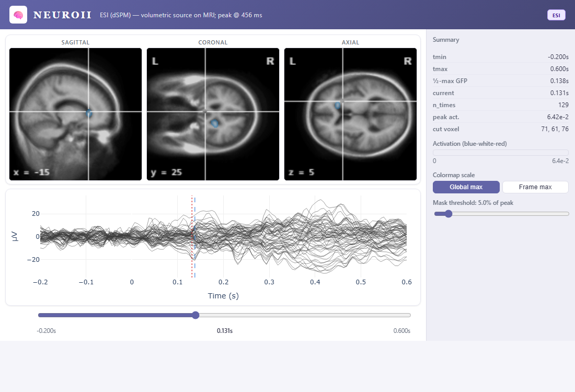
Task: Click the current time value in Summary
Action: [559, 93]
